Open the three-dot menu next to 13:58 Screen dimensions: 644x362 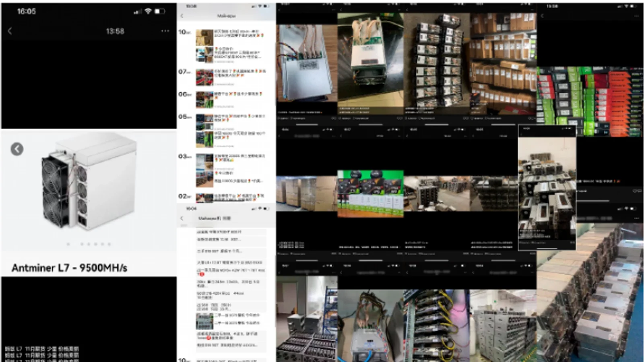point(165,31)
